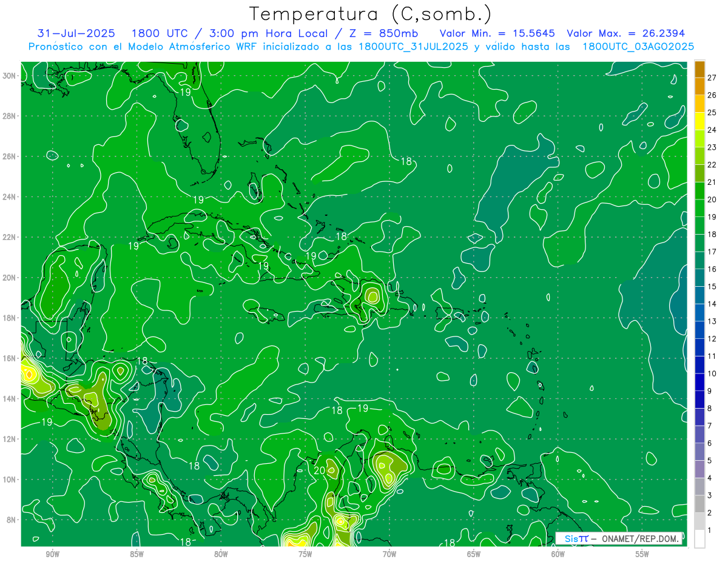Click the blue swatch between 12 and 13
Image resolution: width=728 pixels, height=562 pixels.
(699, 330)
